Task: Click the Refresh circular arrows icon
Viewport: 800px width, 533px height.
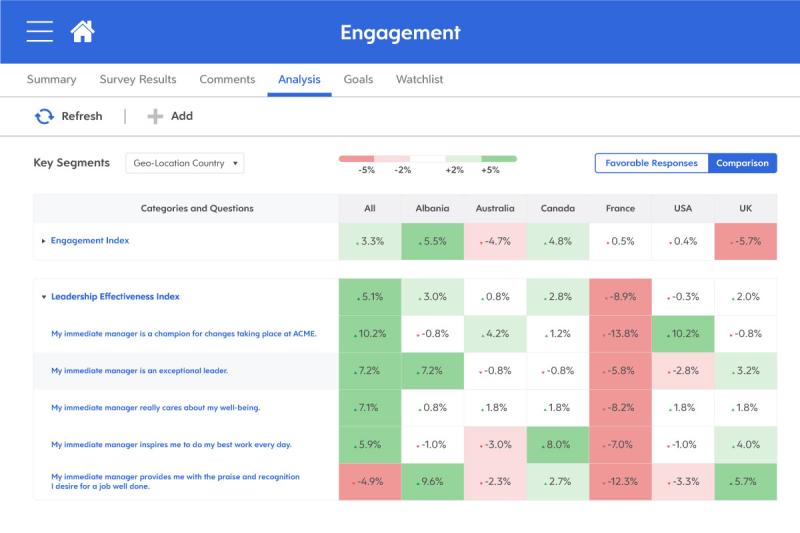Action: pyautogui.click(x=44, y=116)
